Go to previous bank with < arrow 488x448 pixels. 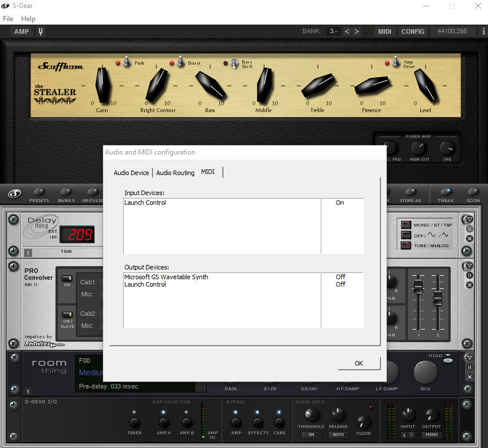(347, 31)
